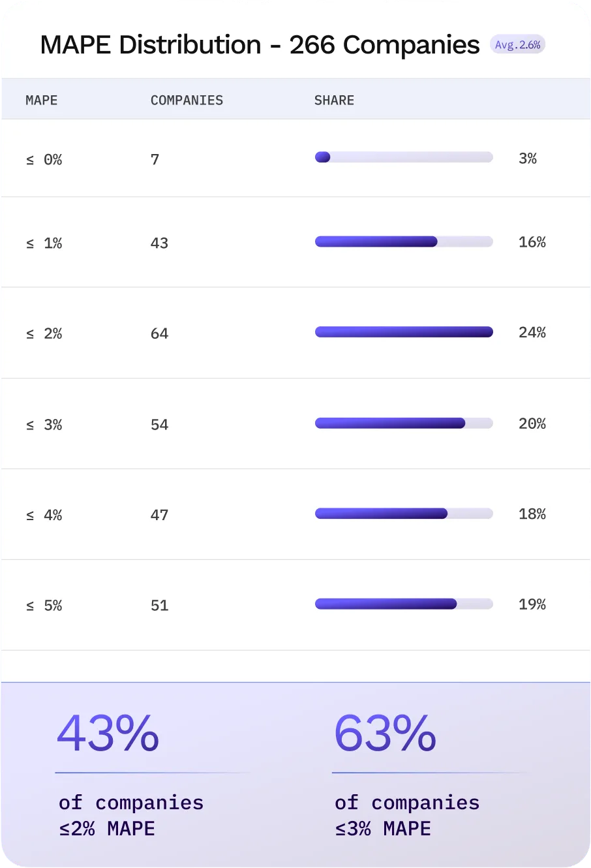Image resolution: width=591 pixels, height=868 pixels.
Task: Click the Avg. 2.6% badge
Action: (x=517, y=44)
